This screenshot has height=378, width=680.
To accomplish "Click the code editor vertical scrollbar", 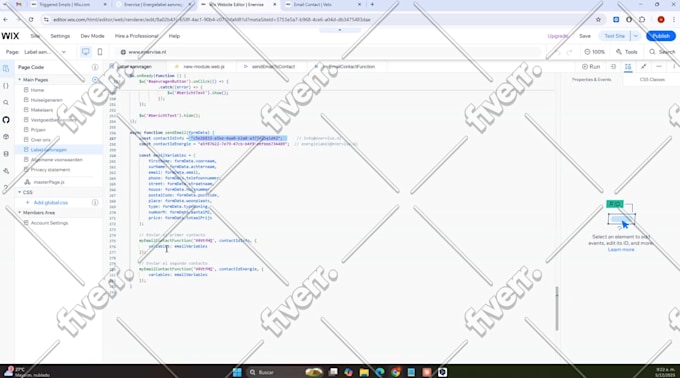I will (x=557, y=308).
